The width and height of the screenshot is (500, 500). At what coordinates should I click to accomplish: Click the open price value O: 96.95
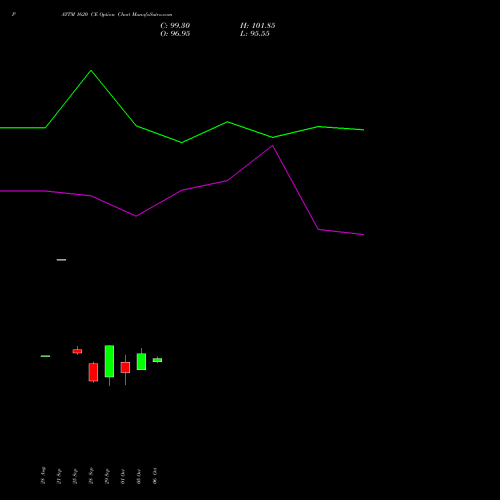pos(175,34)
